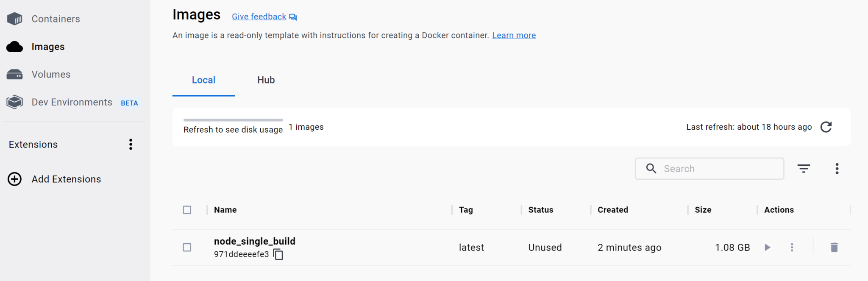The image size is (868, 281).
Task: Open the Containers section in sidebar
Action: (55, 19)
